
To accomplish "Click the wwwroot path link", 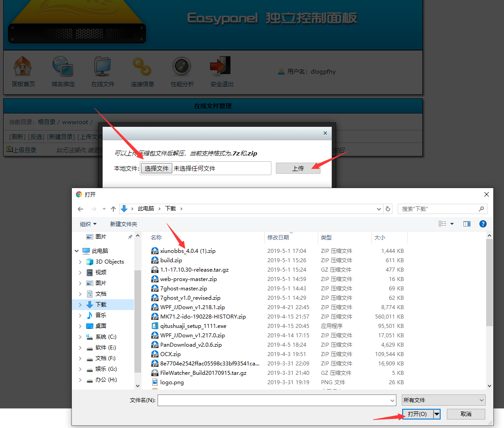I will coord(75,122).
